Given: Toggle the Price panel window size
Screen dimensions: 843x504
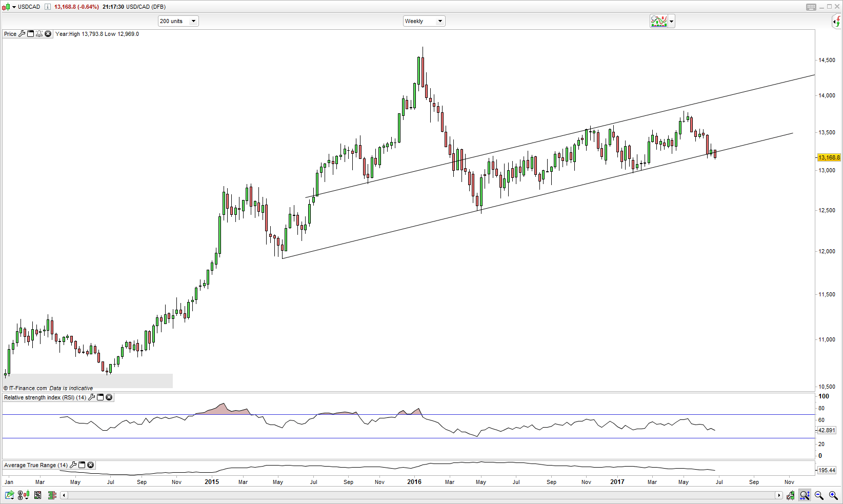Looking at the screenshot, I should click(30, 34).
